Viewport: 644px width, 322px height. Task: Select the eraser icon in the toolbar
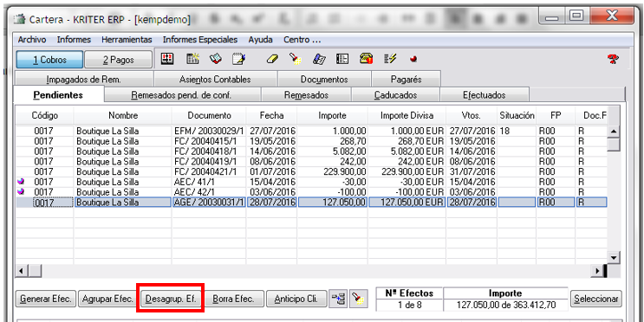(272, 59)
